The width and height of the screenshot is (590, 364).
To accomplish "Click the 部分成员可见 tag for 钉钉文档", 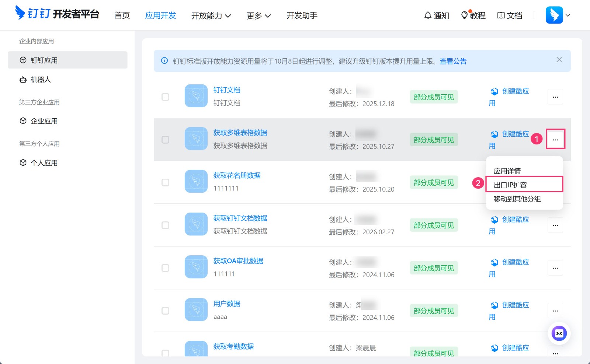I will (x=434, y=97).
